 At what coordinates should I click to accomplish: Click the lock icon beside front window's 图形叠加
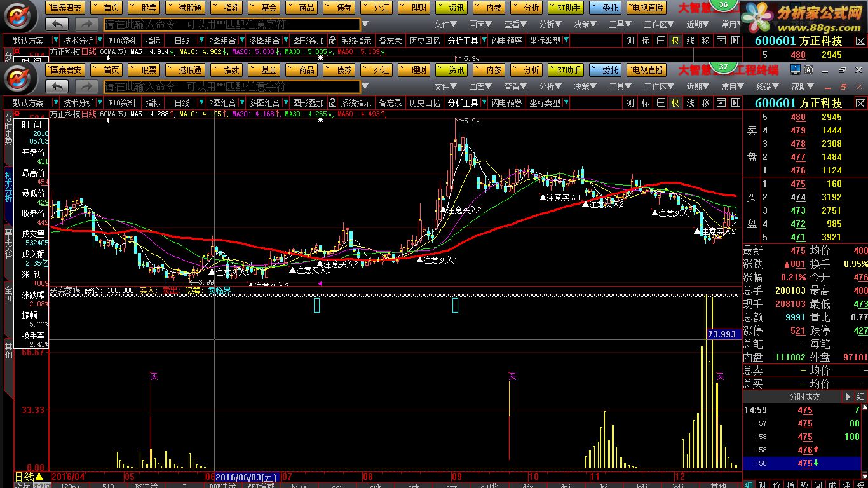click(332, 102)
